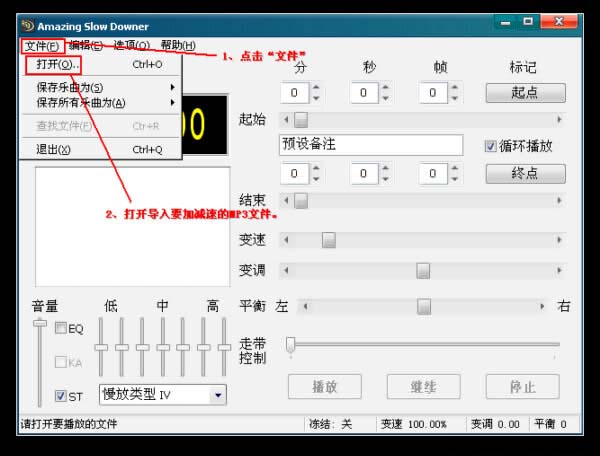Click the 停止 stop button
Image resolution: width=600 pixels, height=456 pixels.
coord(523,387)
